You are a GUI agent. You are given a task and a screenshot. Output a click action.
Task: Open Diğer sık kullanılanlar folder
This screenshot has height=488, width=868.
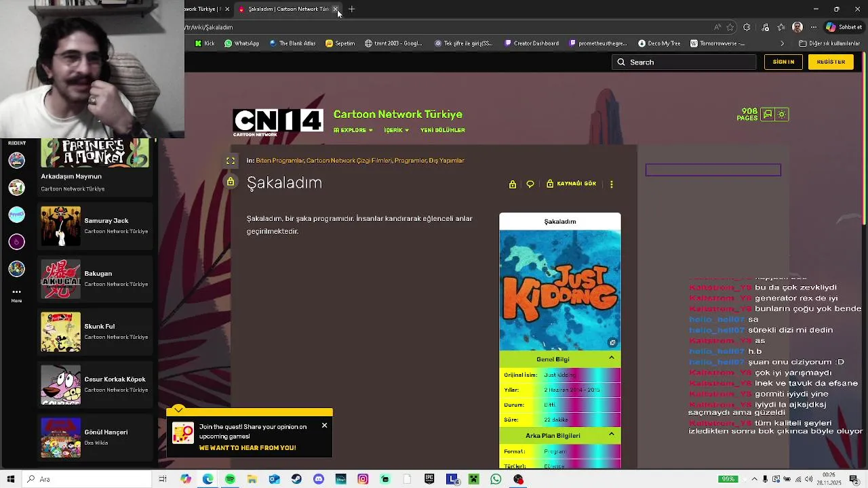829,43
